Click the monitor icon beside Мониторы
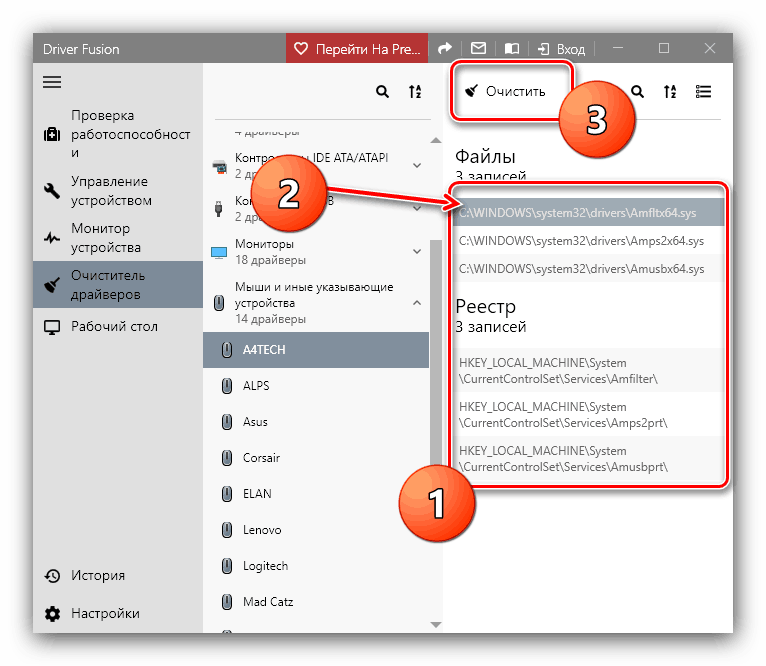This screenshot has width=766, height=666. click(219, 252)
